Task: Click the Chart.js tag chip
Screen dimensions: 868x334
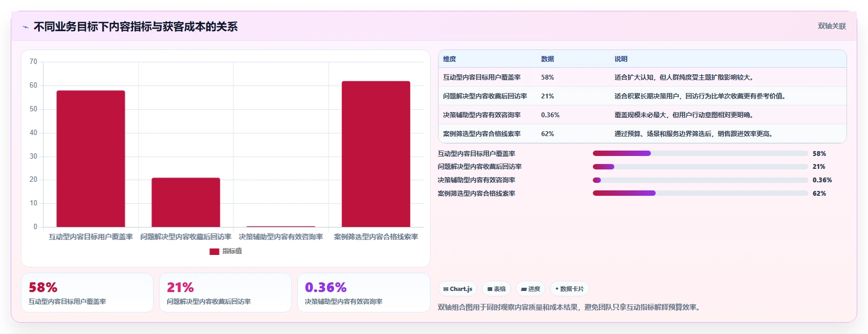Action: (x=457, y=289)
